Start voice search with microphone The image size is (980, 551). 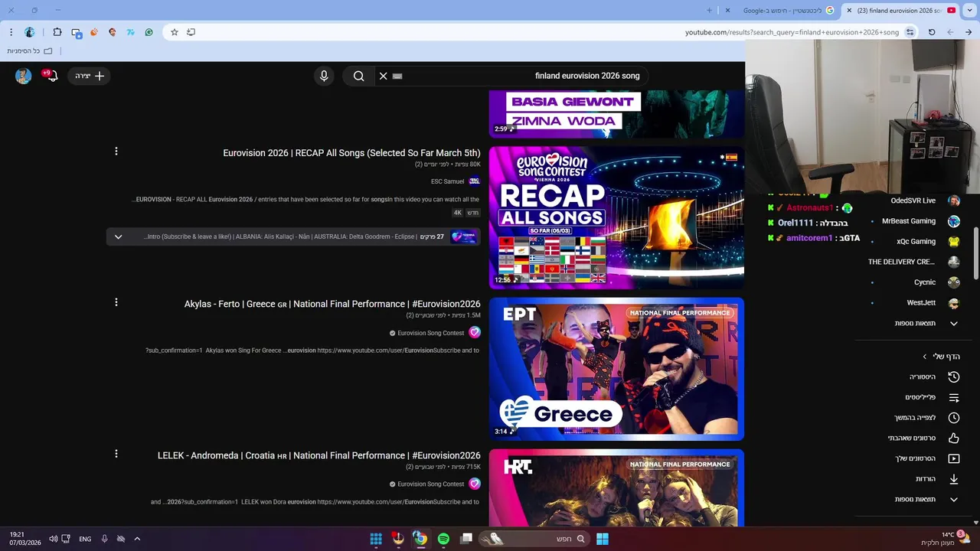point(324,76)
